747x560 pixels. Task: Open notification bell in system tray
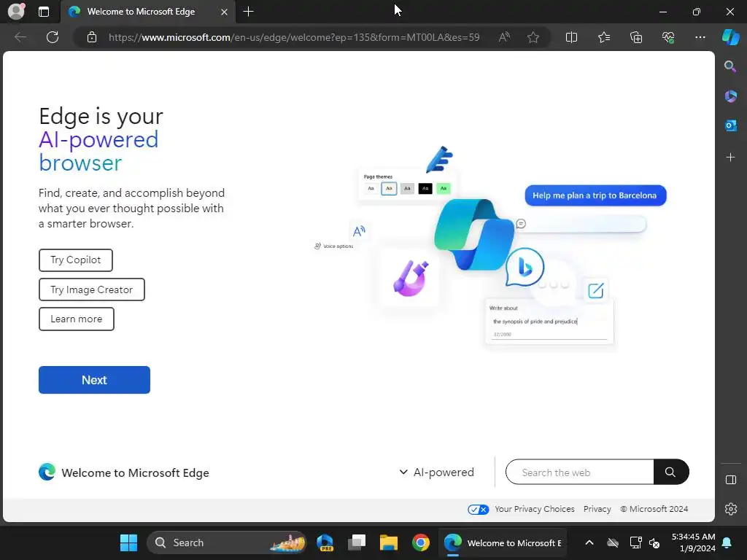tap(727, 542)
